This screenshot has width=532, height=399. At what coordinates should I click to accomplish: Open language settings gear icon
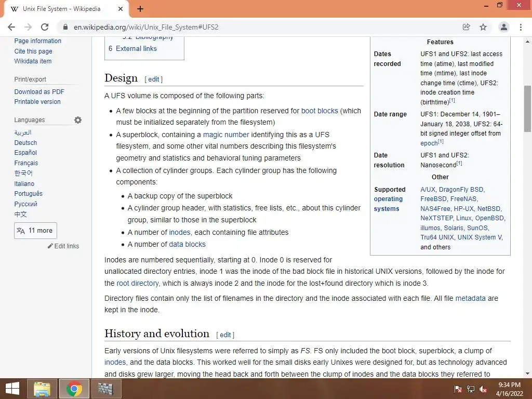tap(78, 120)
